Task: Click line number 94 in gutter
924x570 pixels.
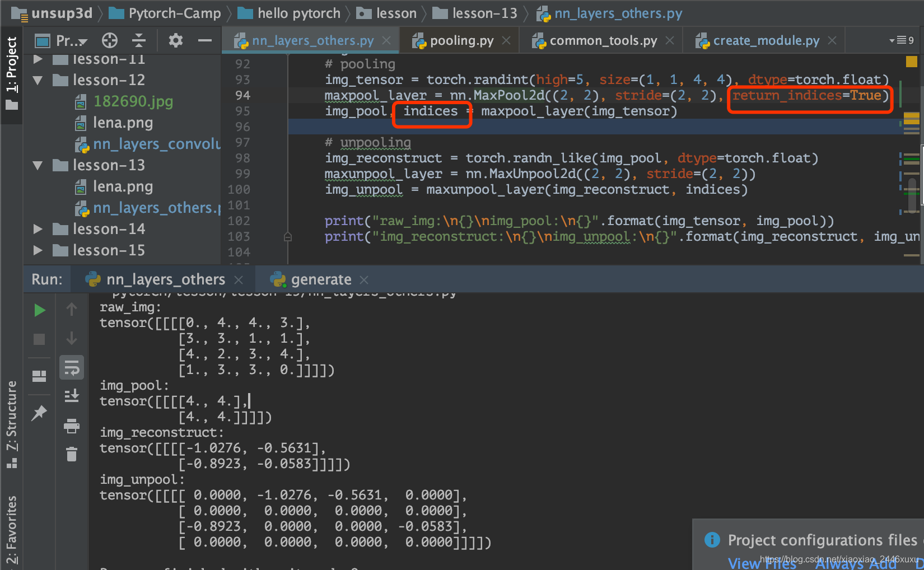Action: pyautogui.click(x=242, y=95)
